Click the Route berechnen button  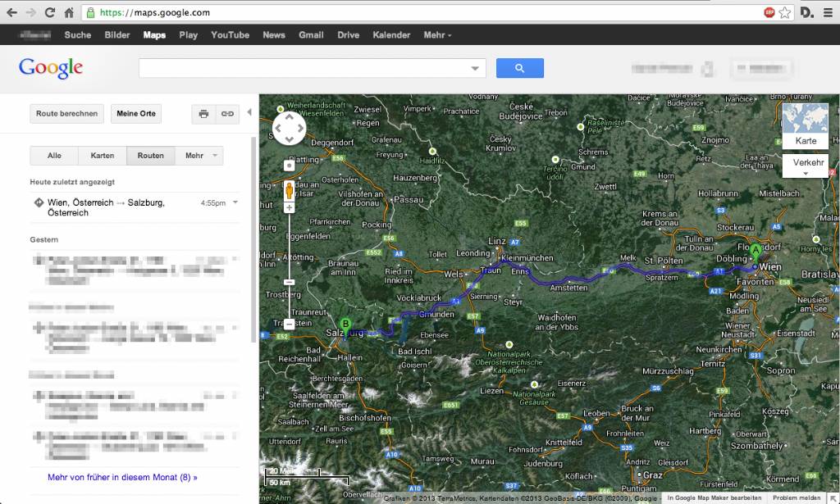click(67, 114)
